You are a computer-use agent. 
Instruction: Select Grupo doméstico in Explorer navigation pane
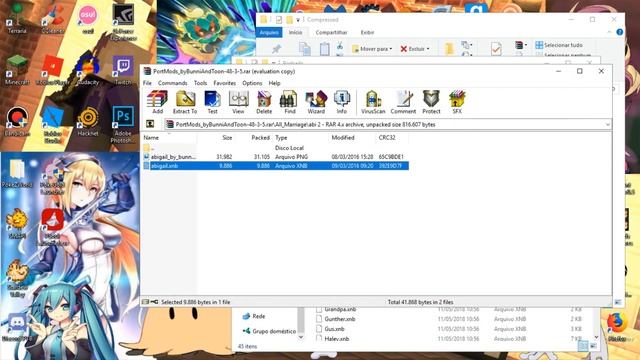coord(269,331)
